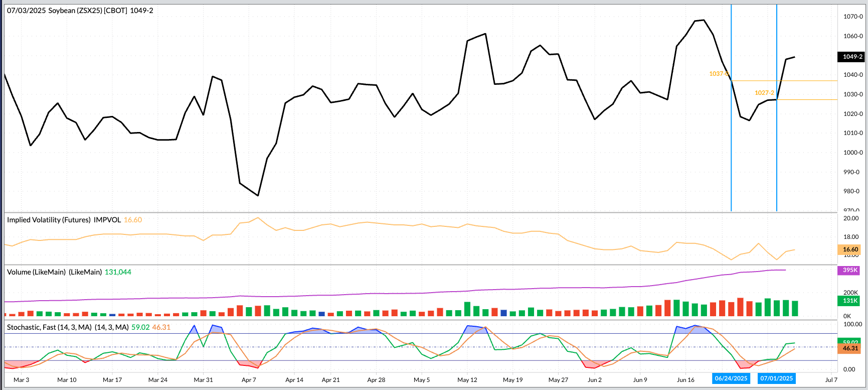Image resolution: width=868 pixels, height=390 pixels.
Task: Click the 06/24/2025 date marker on the time axis
Action: (x=731, y=379)
